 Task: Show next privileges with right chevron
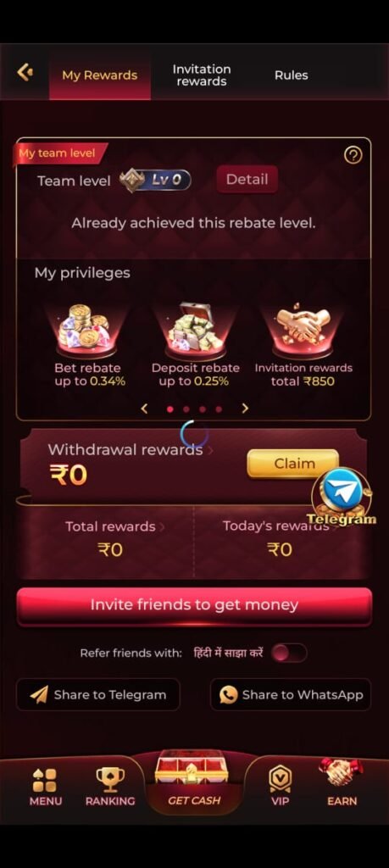pos(245,409)
